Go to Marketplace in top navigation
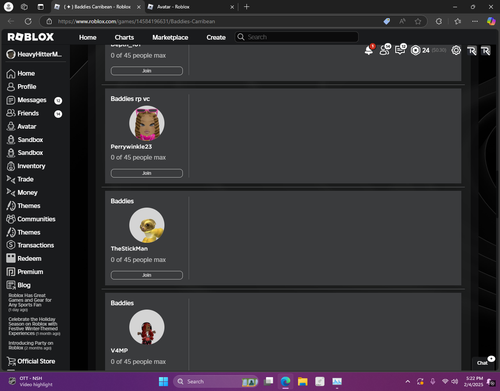 click(x=170, y=37)
